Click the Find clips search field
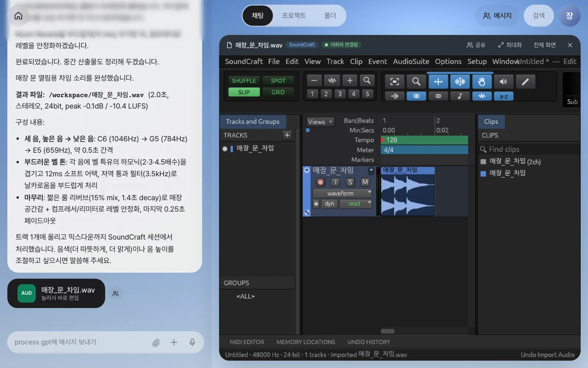This screenshot has height=368, width=588. [529, 149]
